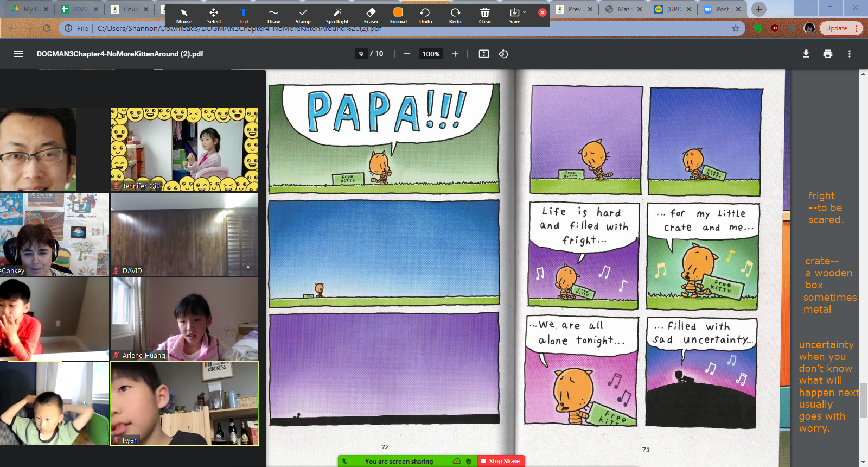Switch to the 'Cour' browser tab
868x467 pixels.
tap(130, 9)
